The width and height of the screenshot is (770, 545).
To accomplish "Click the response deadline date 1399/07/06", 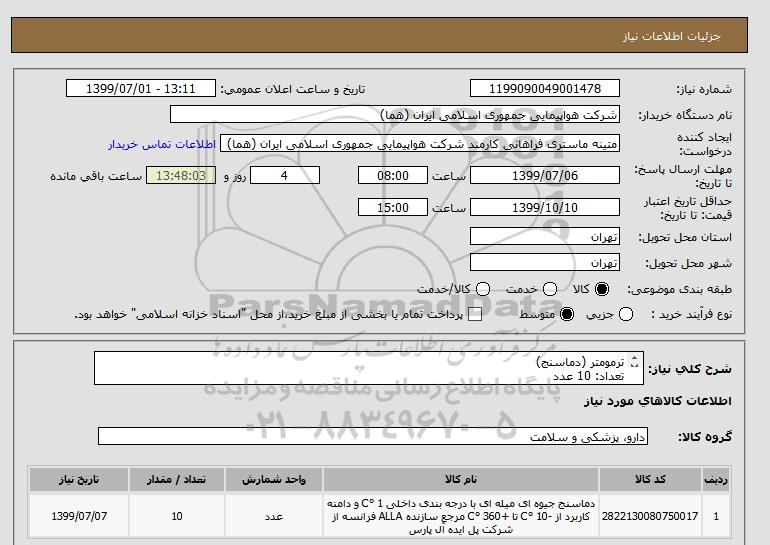I will (x=545, y=175).
